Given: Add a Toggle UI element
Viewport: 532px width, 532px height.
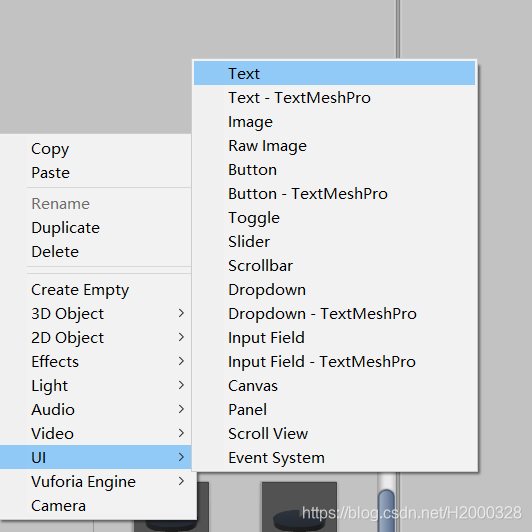Looking at the screenshot, I should (334, 217).
